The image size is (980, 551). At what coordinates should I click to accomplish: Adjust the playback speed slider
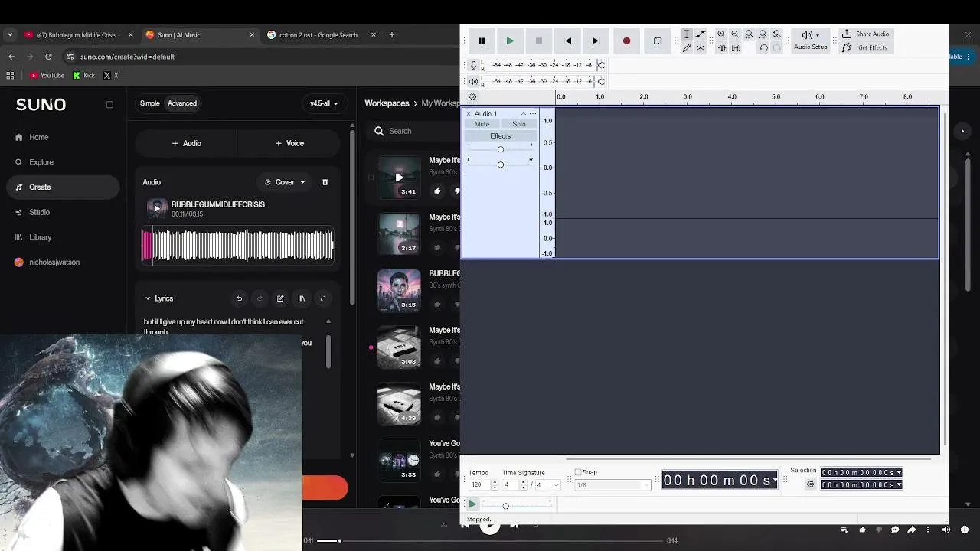pos(505,506)
